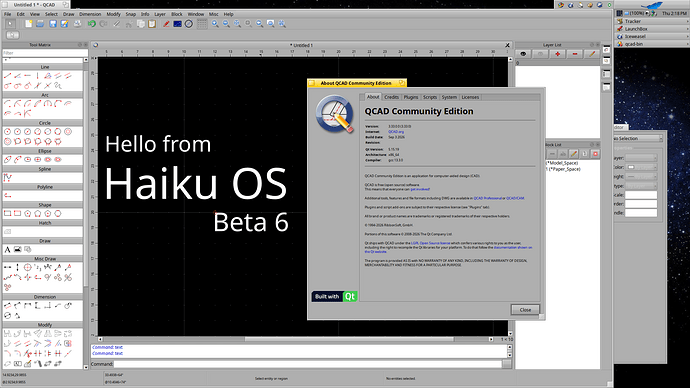Viewport: 690px width, 388px height.
Task: Select the arrow pointer Reset tool
Action: tap(10, 24)
